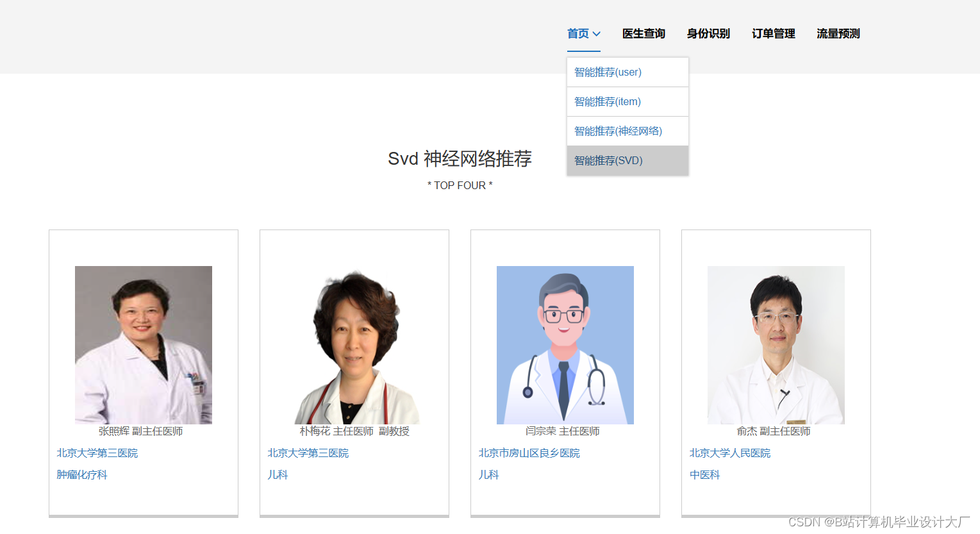Open the 医生查询 navigation menu
Image resolution: width=980 pixels, height=534 pixels.
[x=643, y=33]
